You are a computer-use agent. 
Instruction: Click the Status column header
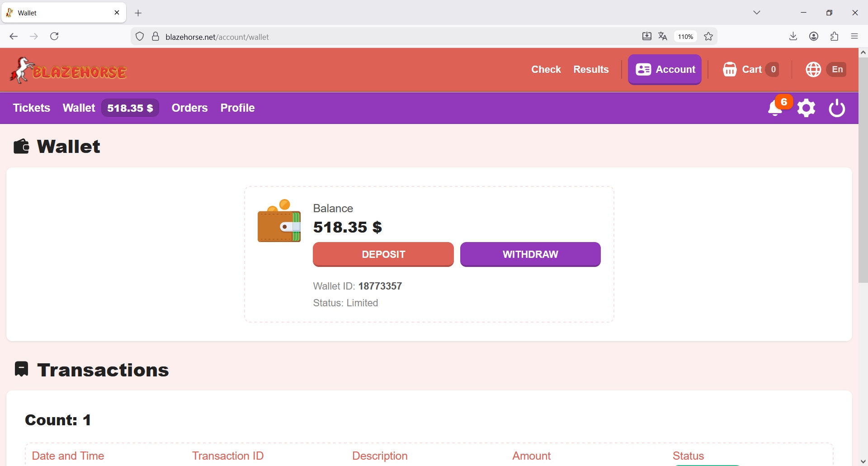tap(689, 456)
